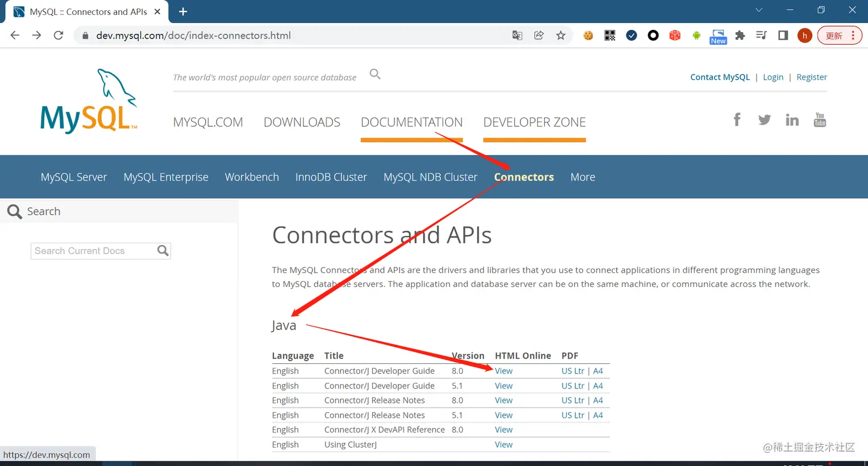Visit MySQL's Facebook page icon

737,119
